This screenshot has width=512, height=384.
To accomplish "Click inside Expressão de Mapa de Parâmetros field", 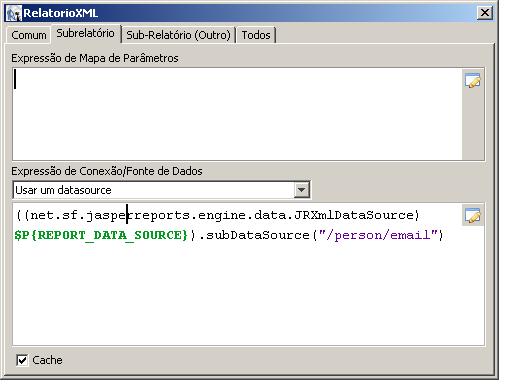I will (237, 114).
